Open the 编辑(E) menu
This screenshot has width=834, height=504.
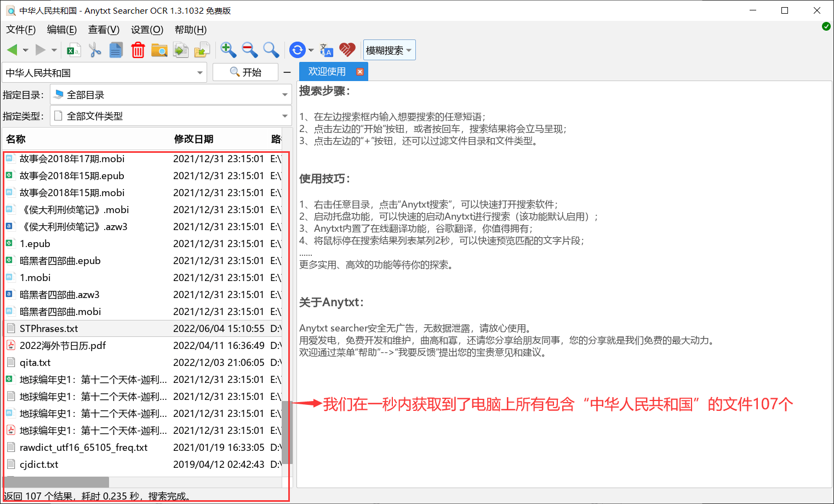62,30
